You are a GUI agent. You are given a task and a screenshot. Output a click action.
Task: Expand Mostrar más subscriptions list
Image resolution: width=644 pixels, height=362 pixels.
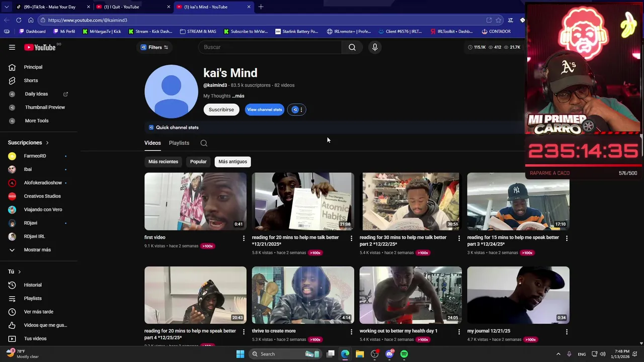tap(37, 250)
